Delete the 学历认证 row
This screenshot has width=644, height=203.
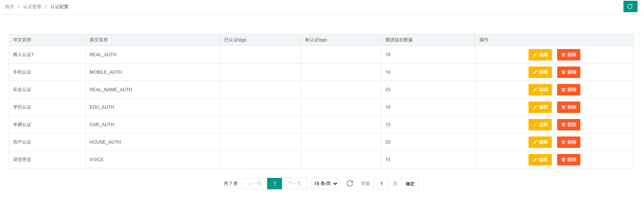pos(568,107)
